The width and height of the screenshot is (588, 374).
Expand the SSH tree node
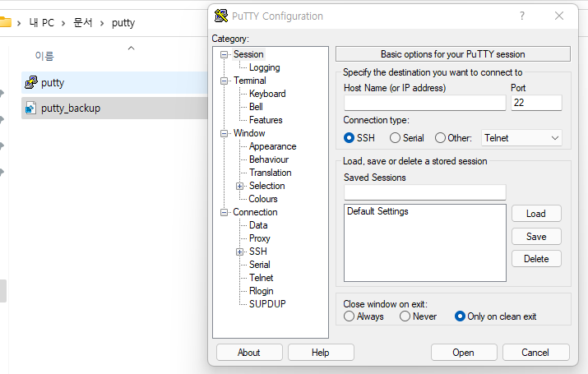(x=239, y=252)
